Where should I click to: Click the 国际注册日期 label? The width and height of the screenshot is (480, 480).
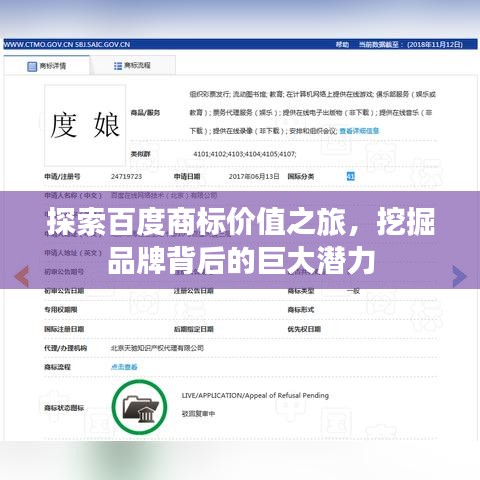click(x=64, y=329)
